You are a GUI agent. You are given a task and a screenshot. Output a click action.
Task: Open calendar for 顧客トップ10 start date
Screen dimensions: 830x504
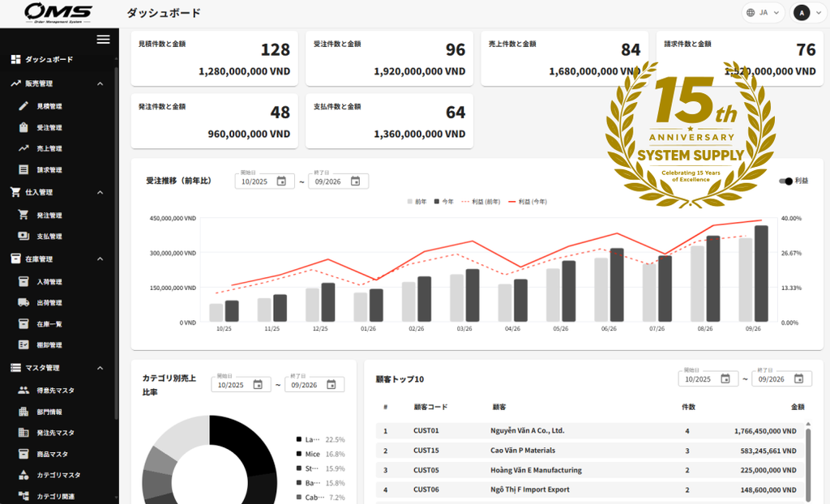(725, 378)
